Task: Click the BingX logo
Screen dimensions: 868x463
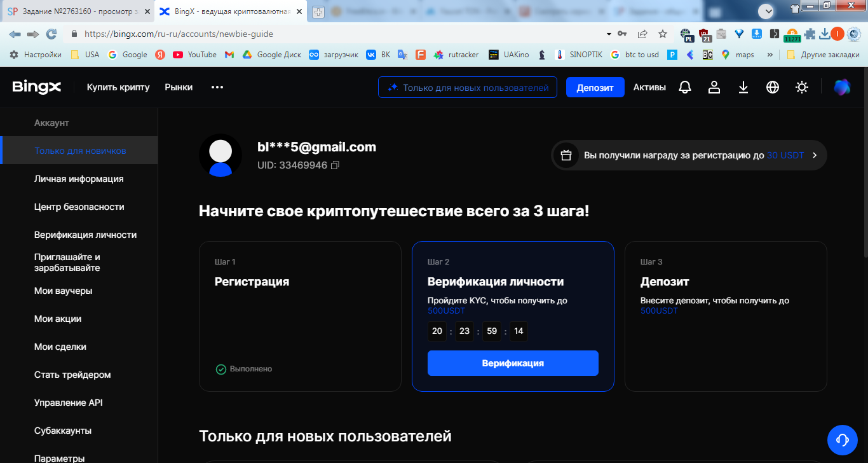Action: 37,87
